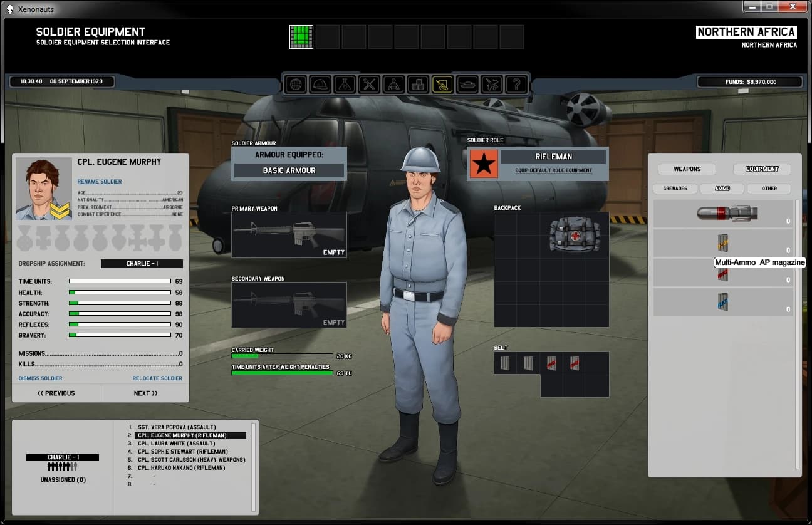
Task: Show the Other category
Action: tap(769, 189)
